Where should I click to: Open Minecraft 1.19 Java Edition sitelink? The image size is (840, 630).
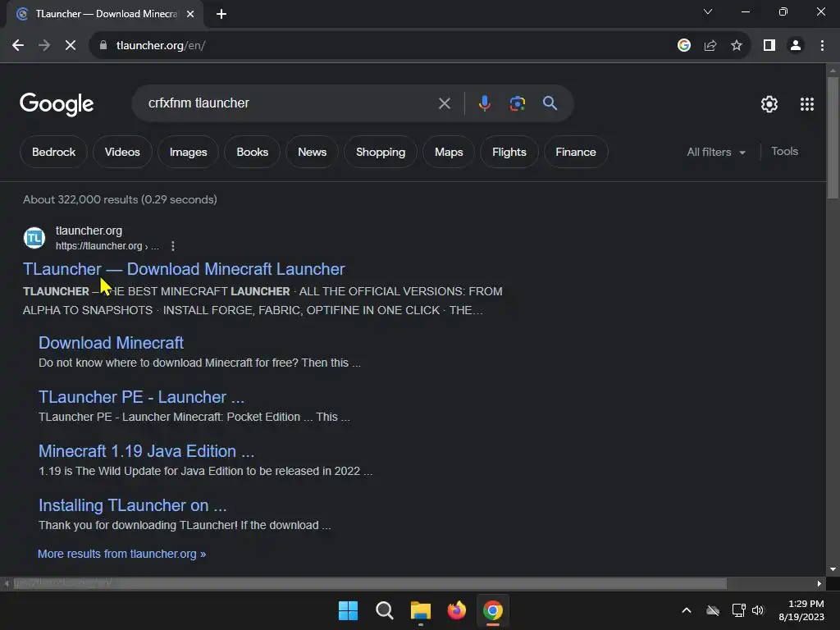point(146,451)
